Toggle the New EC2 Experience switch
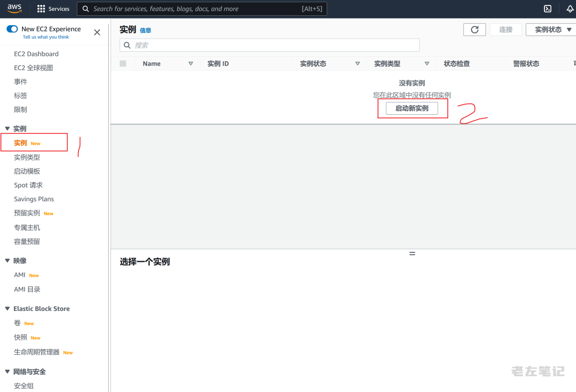The width and height of the screenshot is (576, 392). (12, 29)
